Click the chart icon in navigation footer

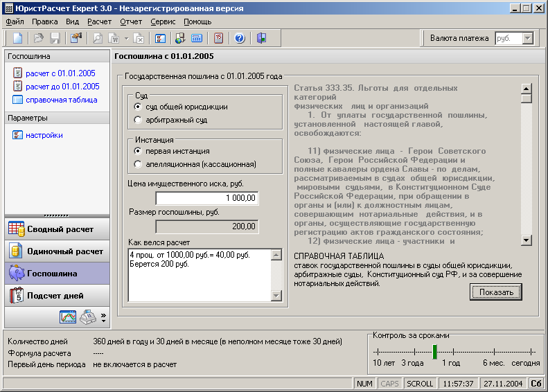[68, 317]
